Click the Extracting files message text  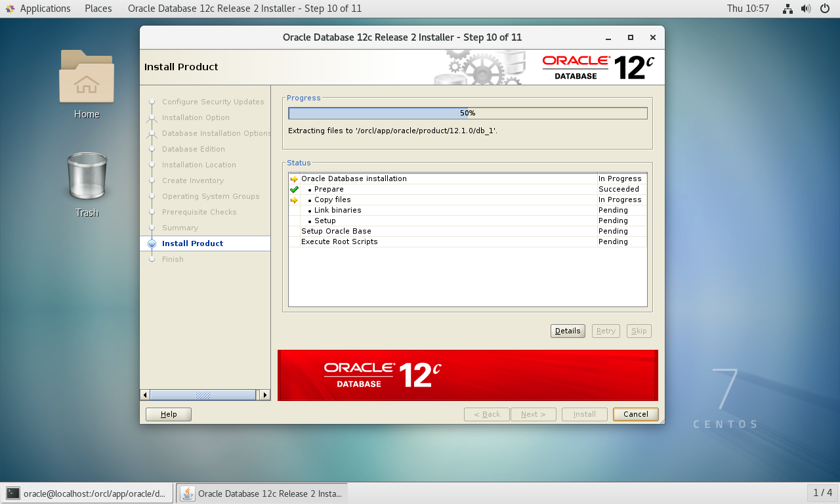tap(392, 131)
